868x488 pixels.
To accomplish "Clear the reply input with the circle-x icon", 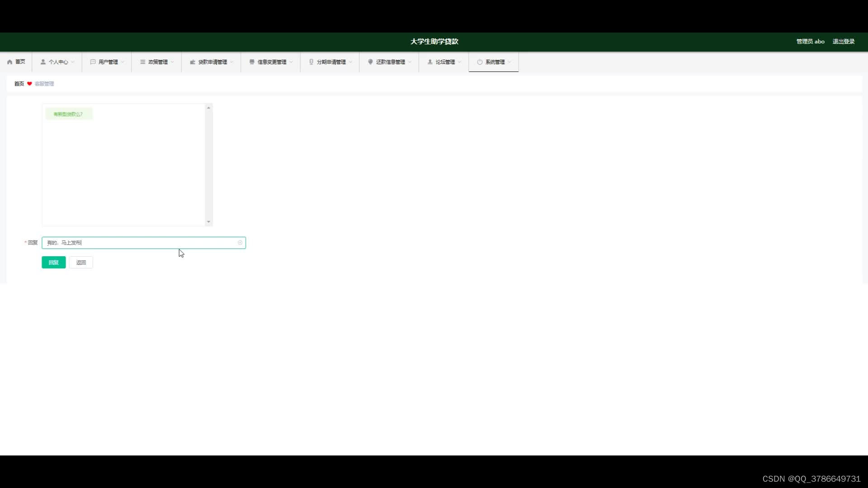I will pyautogui.click(x=240, y=243).
